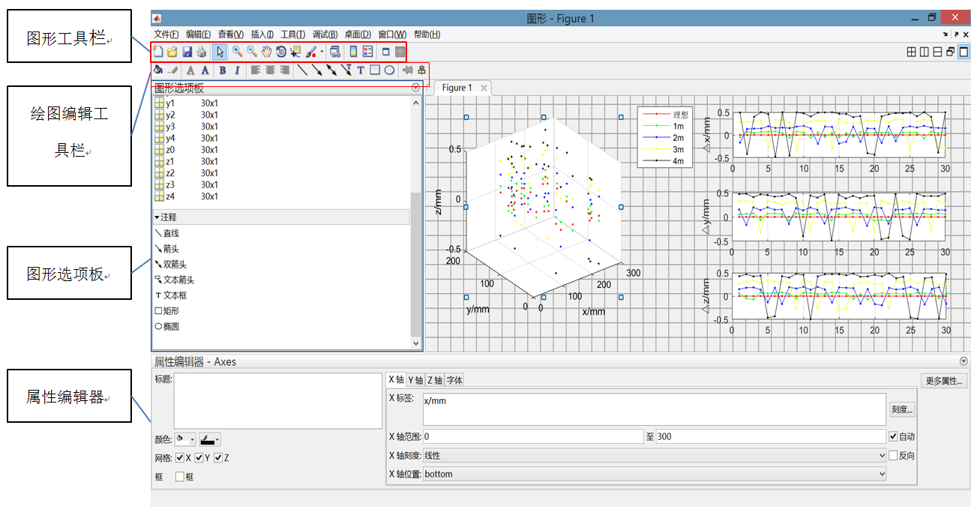Open the 插入 menu
Screen dimensions: 980x521
click(x=262, y=34)
